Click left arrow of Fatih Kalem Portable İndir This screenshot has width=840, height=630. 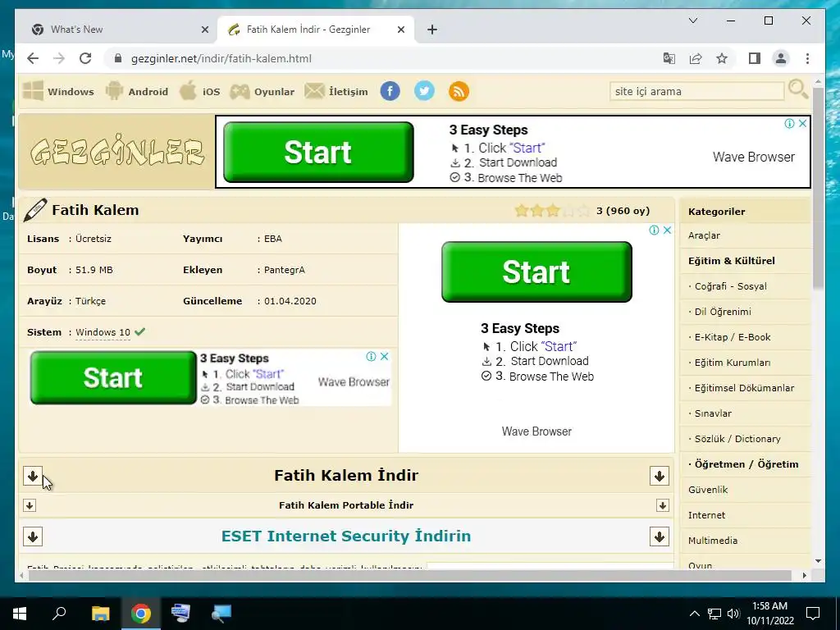pyautogui.click(x=30, y=505)
